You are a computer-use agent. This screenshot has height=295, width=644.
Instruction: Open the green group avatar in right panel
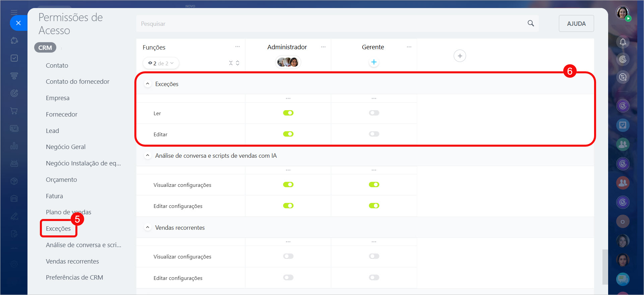623,144
